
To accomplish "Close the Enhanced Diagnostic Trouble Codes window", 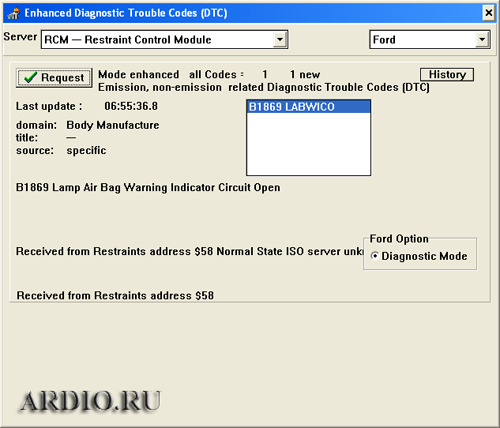I will pyautogui.click(x=489, y=13).
